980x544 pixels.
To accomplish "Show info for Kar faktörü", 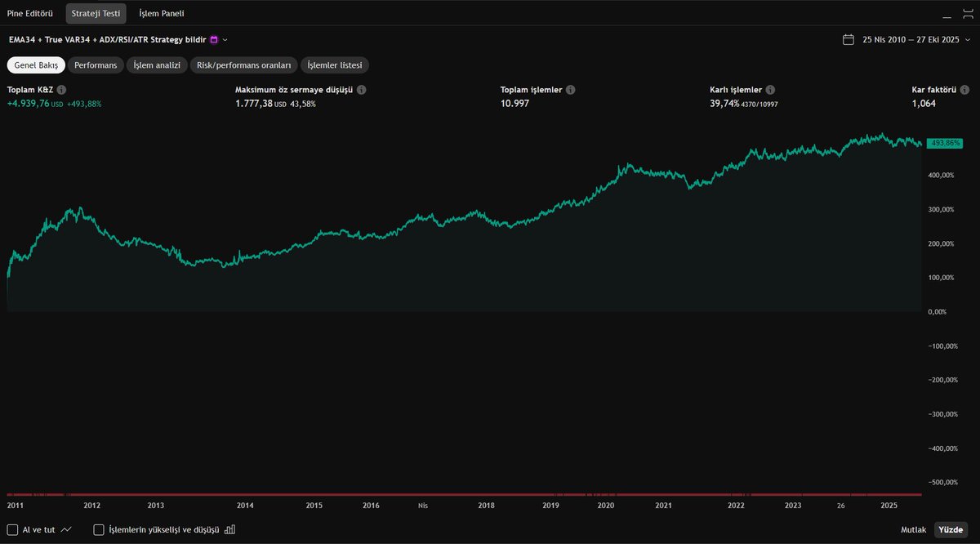I will coord(965,90).
